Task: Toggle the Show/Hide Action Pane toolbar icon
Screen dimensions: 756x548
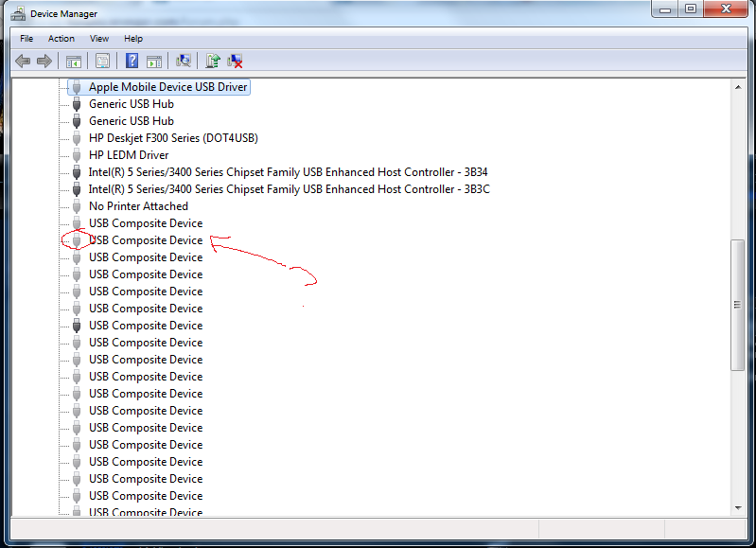Action: [x=154, y=62]
